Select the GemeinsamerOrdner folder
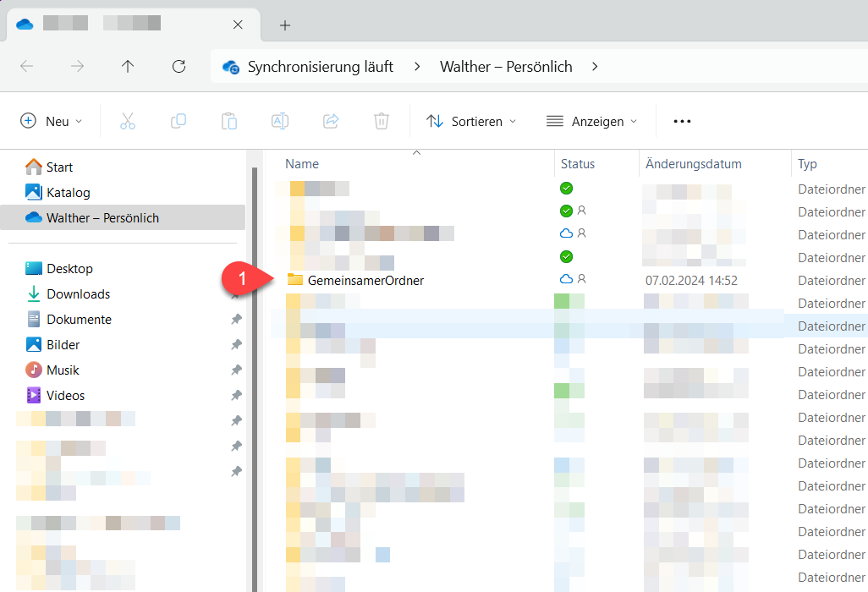Screen dimensions: 868x592 pyautogui.click(x=365, y=280)
